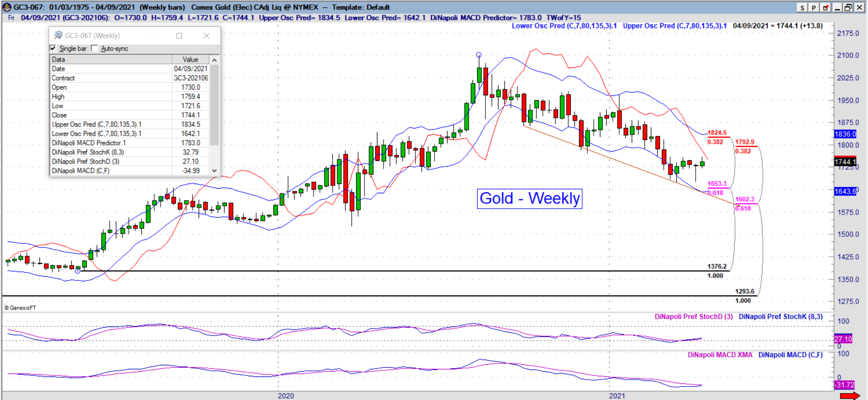This screenshot has width=868, height=400.
Task: Click the data table scroll-up arrow
Action: pos(214,60)
